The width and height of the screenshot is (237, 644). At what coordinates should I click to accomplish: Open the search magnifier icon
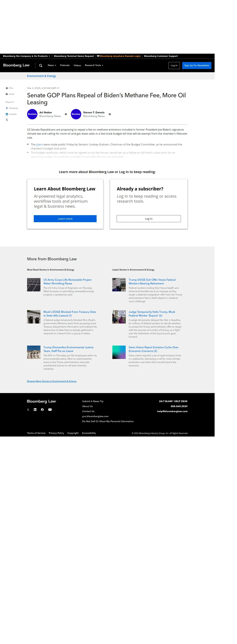(x=41, y=66)
